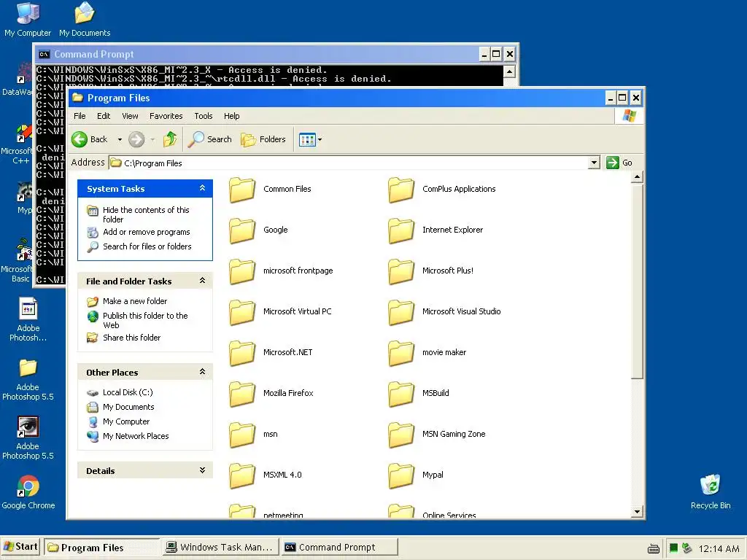
Task: Click scroll up arrow in Command Prompt window
Action: (509, 72)
